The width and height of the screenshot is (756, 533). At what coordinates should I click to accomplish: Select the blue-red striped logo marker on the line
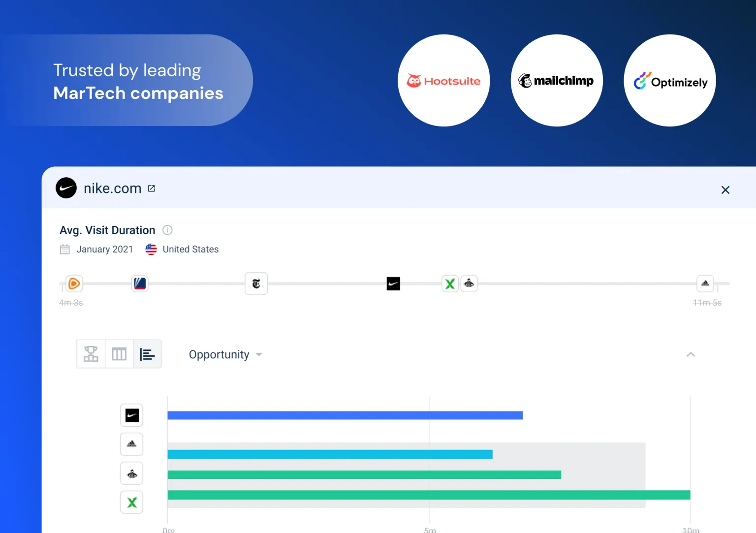[140, 283]
